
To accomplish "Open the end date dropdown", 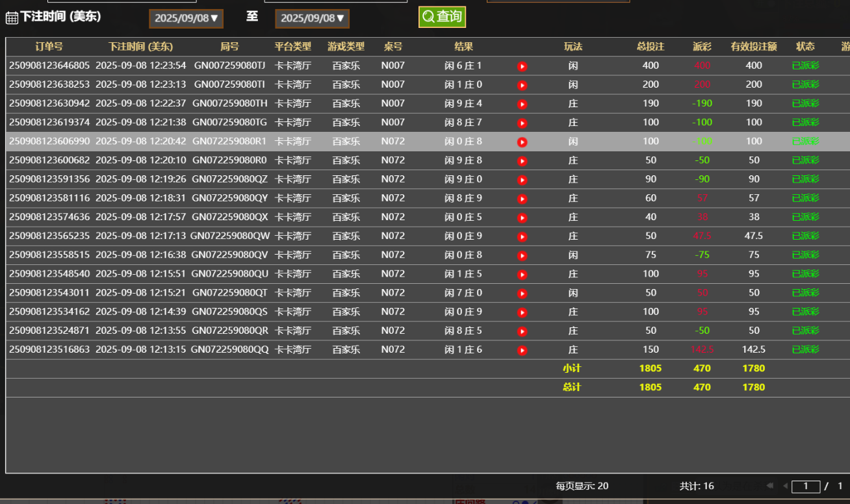I will click(x=312, y=18).
